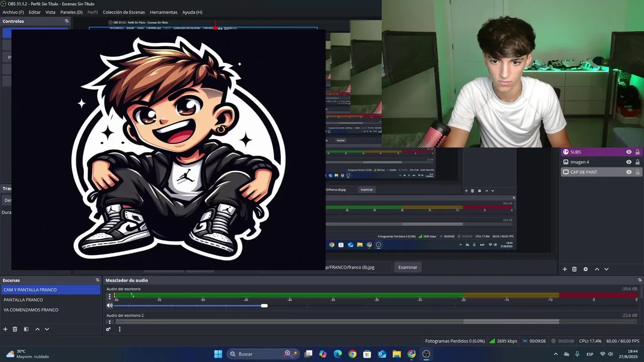Open Ayuda menu
The height and width of the screenshot is (362, 644).
pyautogui.click(x=192, y=12)
